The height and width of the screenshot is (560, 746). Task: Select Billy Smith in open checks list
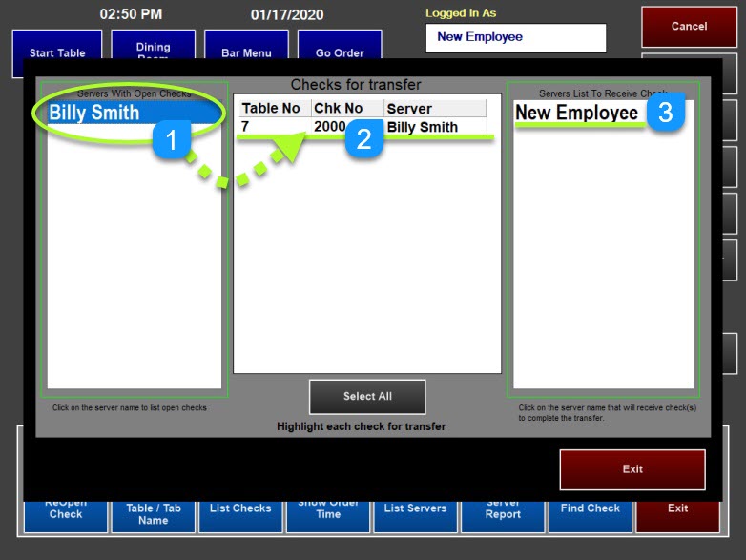[x=95, y=113]
